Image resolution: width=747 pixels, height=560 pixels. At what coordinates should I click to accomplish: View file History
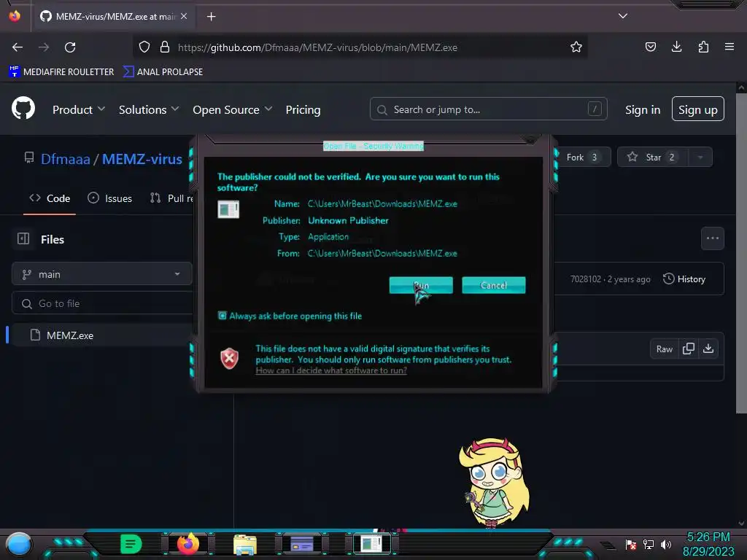point(684,279)
